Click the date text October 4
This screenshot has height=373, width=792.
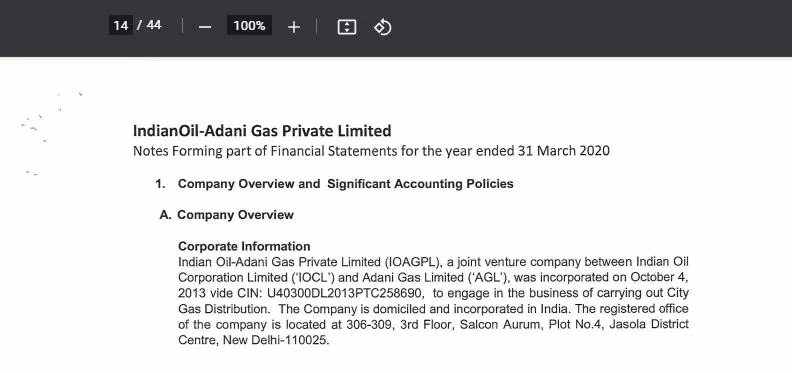(x=657, y=277)
